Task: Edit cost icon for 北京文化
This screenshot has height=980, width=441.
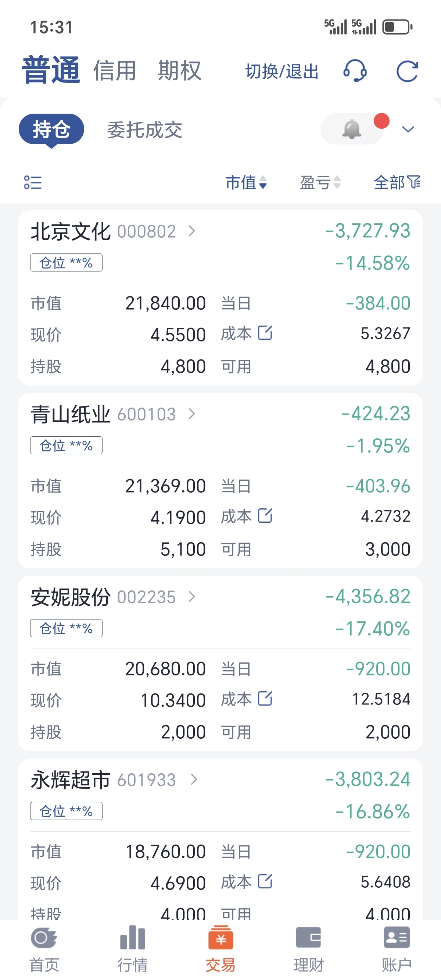Action: 265,333
